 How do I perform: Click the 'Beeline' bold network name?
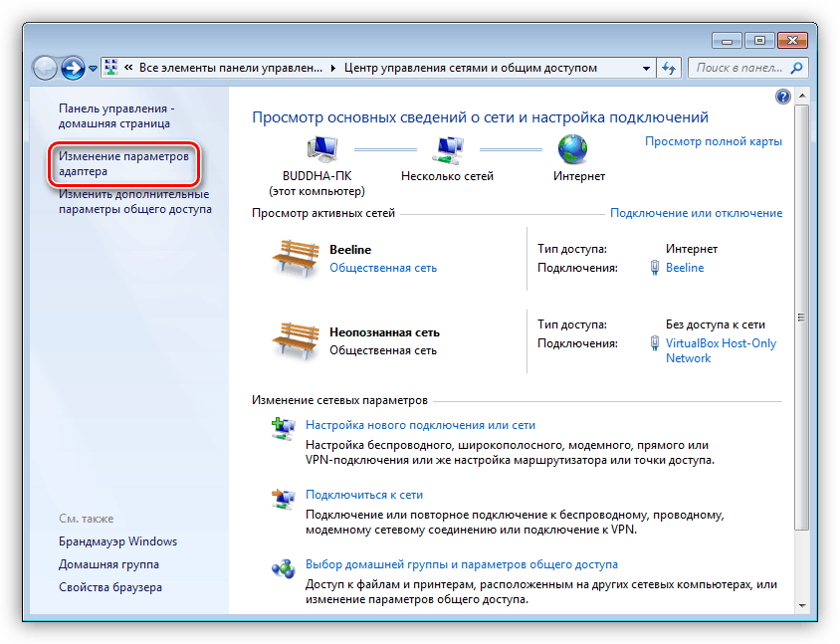coord(350,250)
